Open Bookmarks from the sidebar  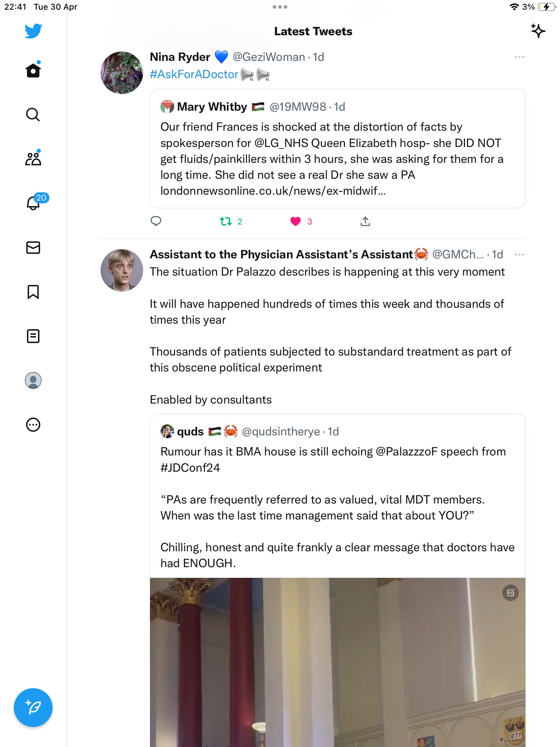33,292
